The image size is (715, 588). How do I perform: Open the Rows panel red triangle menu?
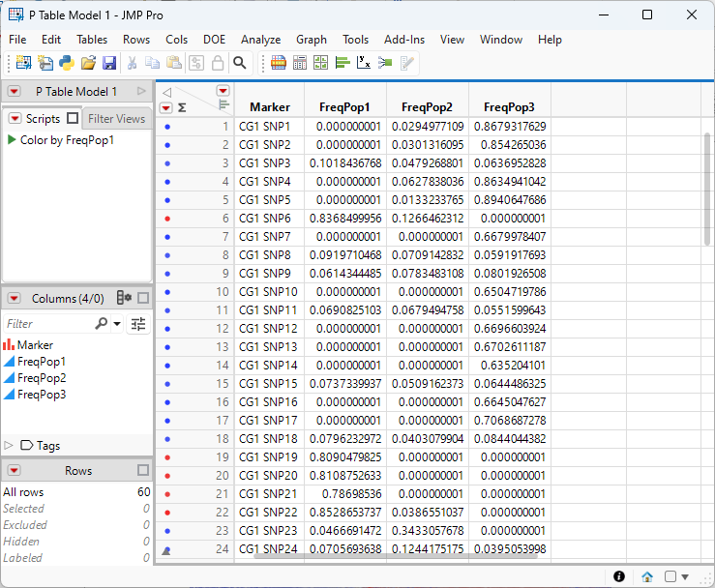[15, 470]
